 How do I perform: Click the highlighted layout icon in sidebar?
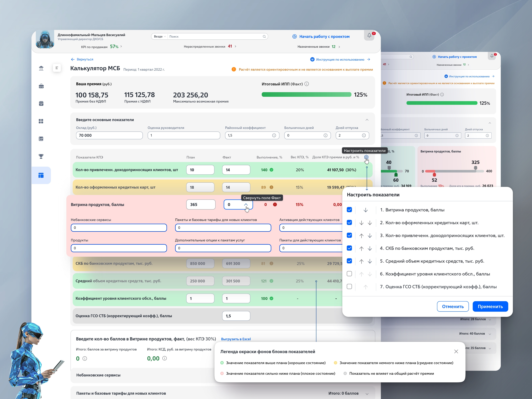[x=41, y=175]
